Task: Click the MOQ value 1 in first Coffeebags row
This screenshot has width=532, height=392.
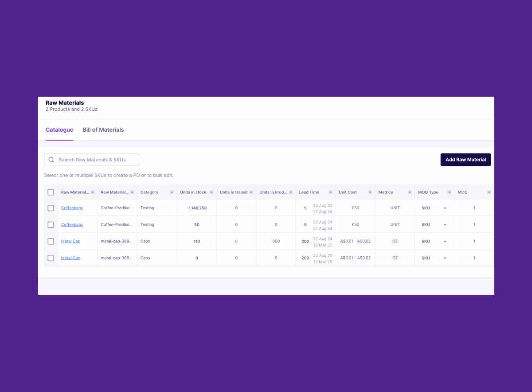Action: (x=474, y=208)
